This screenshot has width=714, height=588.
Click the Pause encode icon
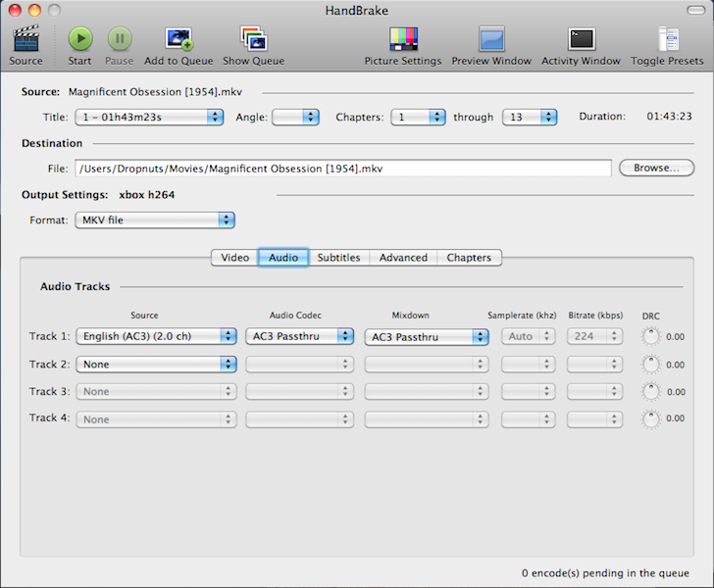tap(120, 38)
